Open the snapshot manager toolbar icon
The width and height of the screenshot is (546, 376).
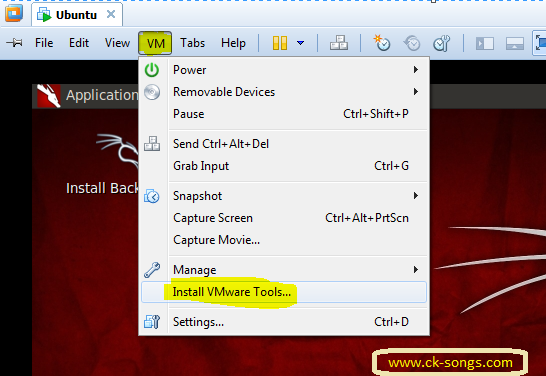(x=442, y=43)
